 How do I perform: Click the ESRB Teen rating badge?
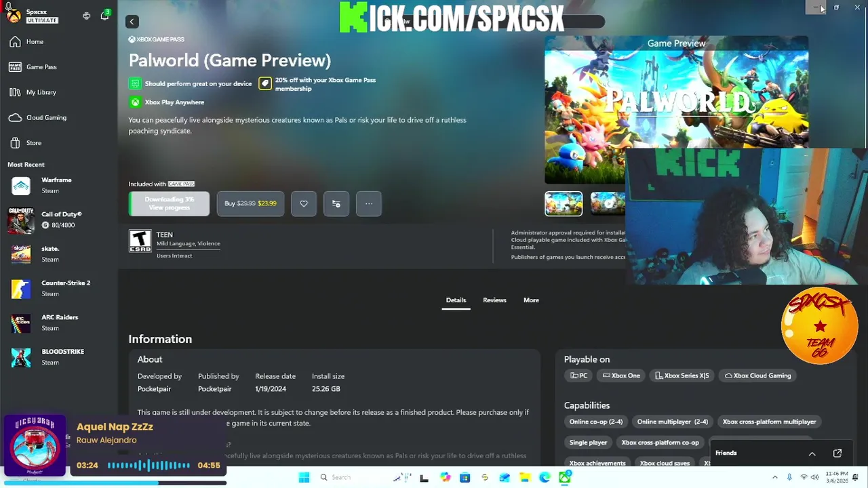coord(140,241)
